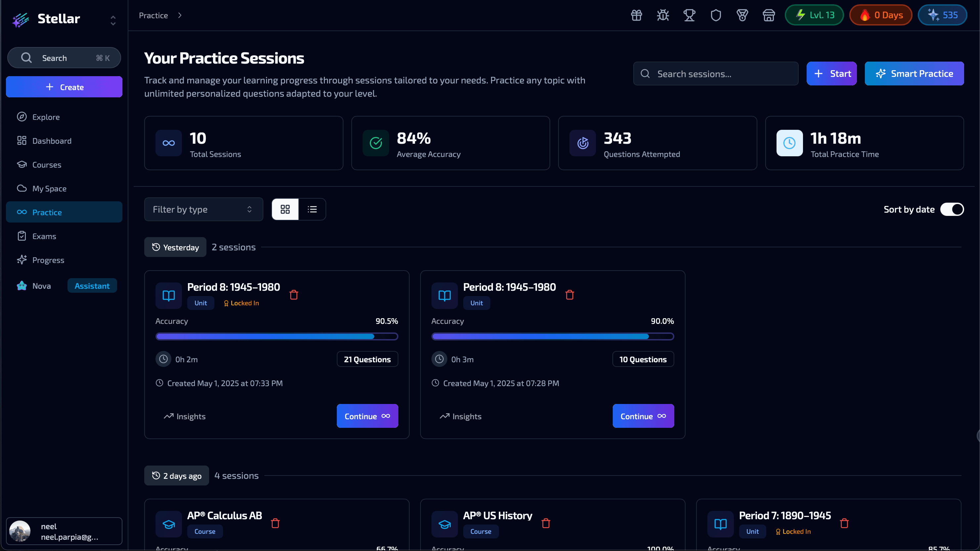Image resolution: width=980 pixels, height=551 pixels.
Task: Click the Practice breadcrumb link
Action: click(153, 15)
